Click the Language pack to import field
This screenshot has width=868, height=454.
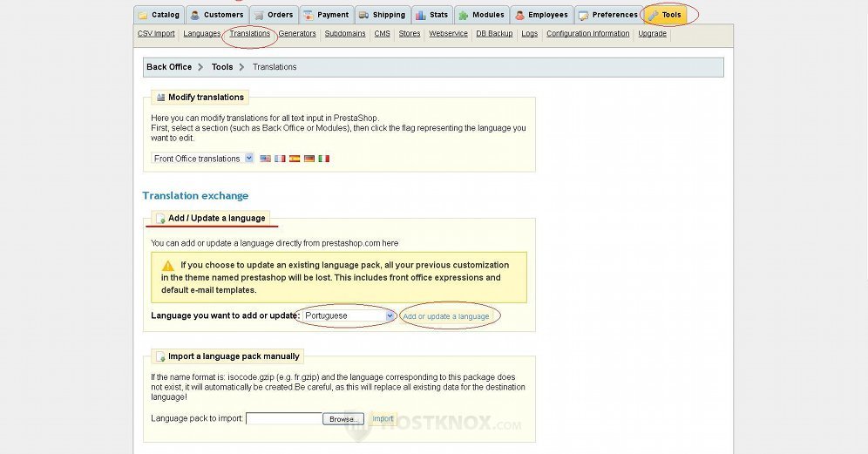tap(284, 418)
